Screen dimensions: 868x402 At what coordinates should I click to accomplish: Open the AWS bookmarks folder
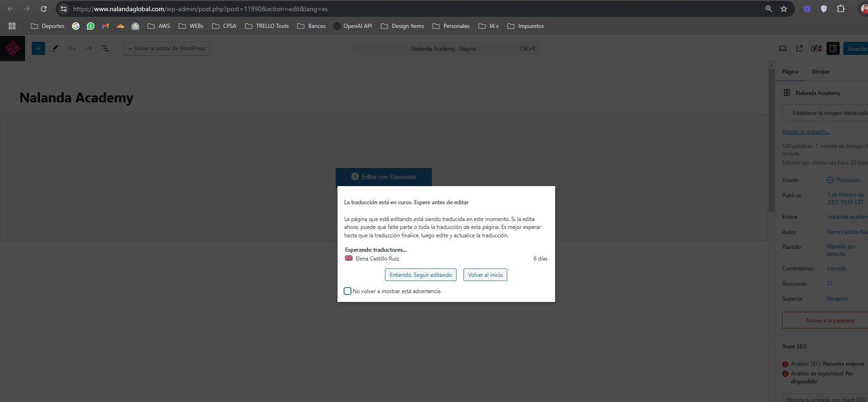click(159, 26)
